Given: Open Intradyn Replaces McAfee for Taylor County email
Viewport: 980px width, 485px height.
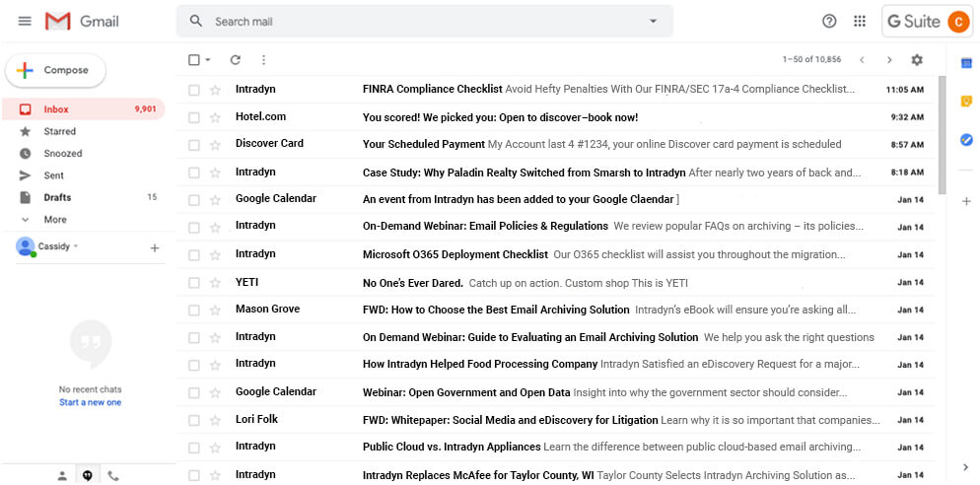Looking at the screenshot, I should tap(556, 475).
